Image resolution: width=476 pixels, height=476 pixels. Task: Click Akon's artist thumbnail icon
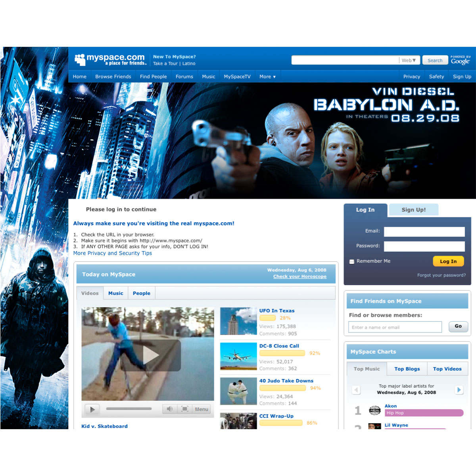(x=374, y=410)
